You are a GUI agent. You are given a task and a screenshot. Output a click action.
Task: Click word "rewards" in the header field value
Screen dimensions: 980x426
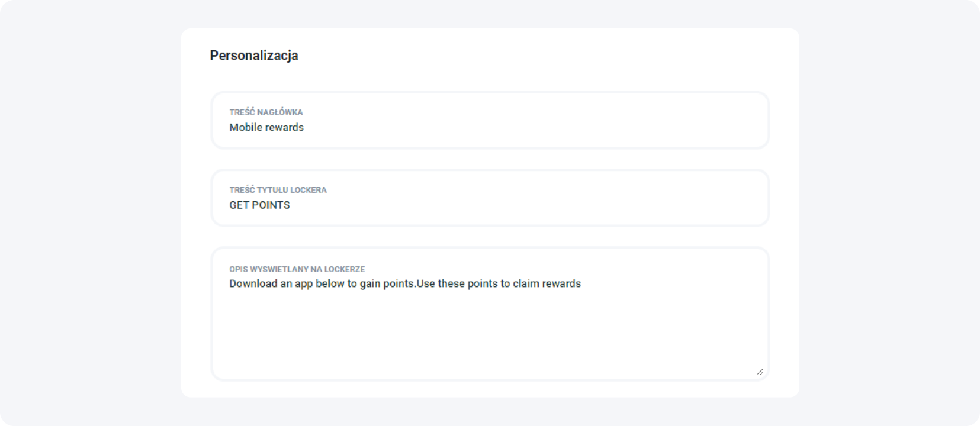pos(284,128)
